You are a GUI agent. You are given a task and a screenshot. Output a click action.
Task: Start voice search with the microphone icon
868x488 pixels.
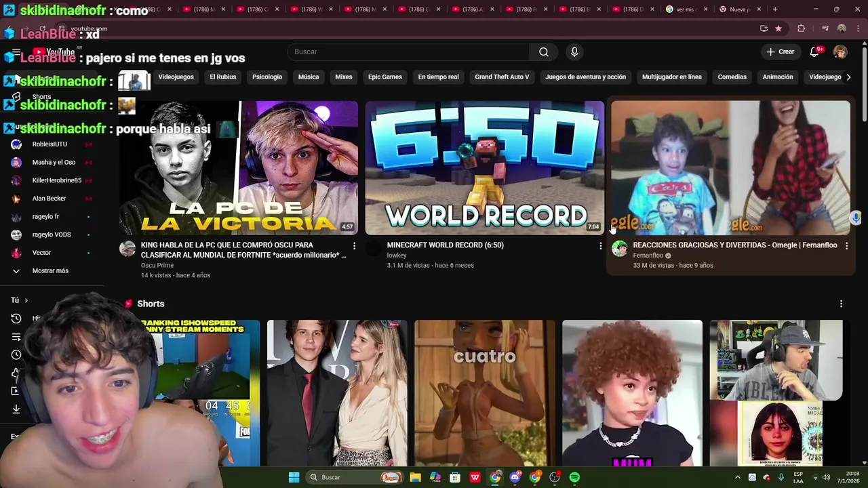pos(574,52)
